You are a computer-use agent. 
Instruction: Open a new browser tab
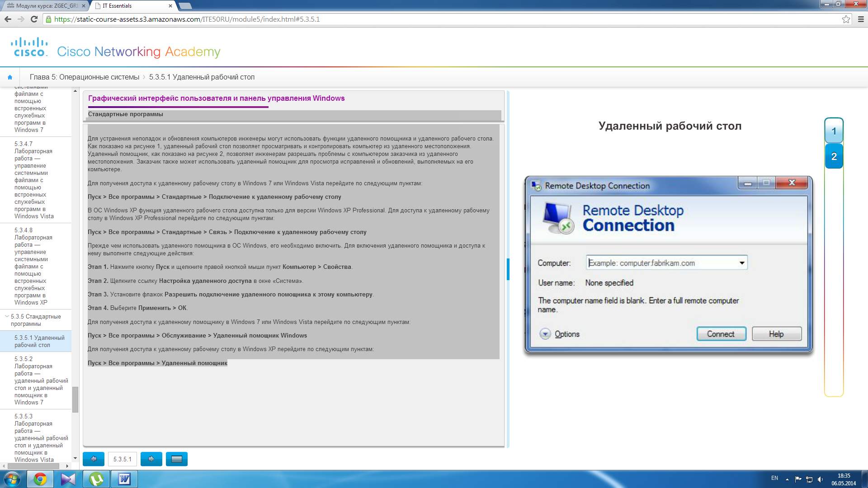[185, 6]
